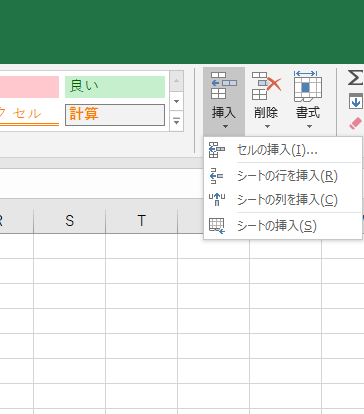Open the 削除 dropdown arrow
364x414 pixels.
[267, 127]
